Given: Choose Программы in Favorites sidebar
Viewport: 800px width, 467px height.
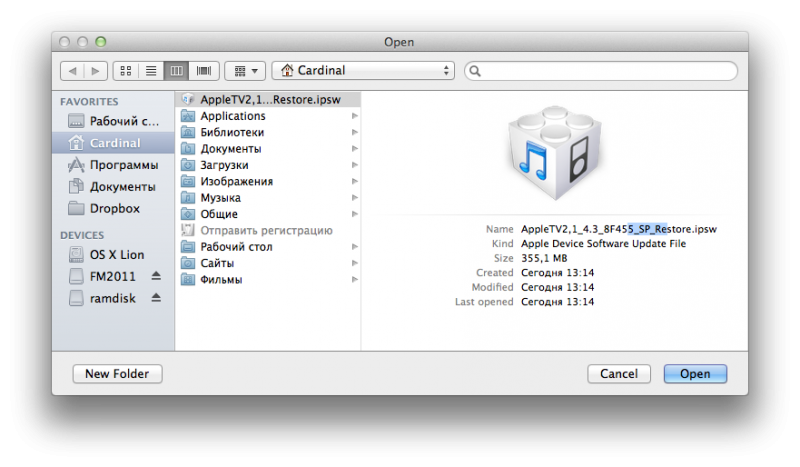Looking at the screenshot, I should click(123, 165).
